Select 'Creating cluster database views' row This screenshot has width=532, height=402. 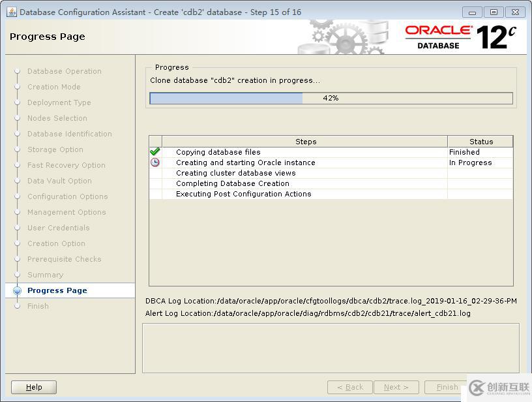tap(331, 173)
